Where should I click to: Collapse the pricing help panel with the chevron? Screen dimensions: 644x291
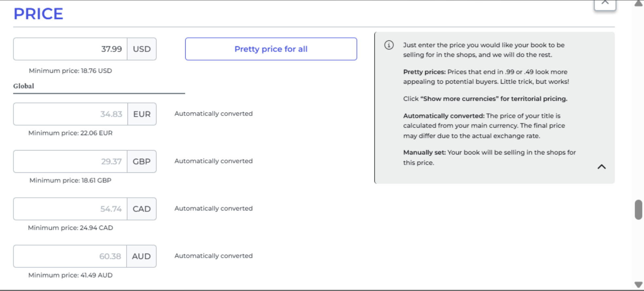click(602, 167)
